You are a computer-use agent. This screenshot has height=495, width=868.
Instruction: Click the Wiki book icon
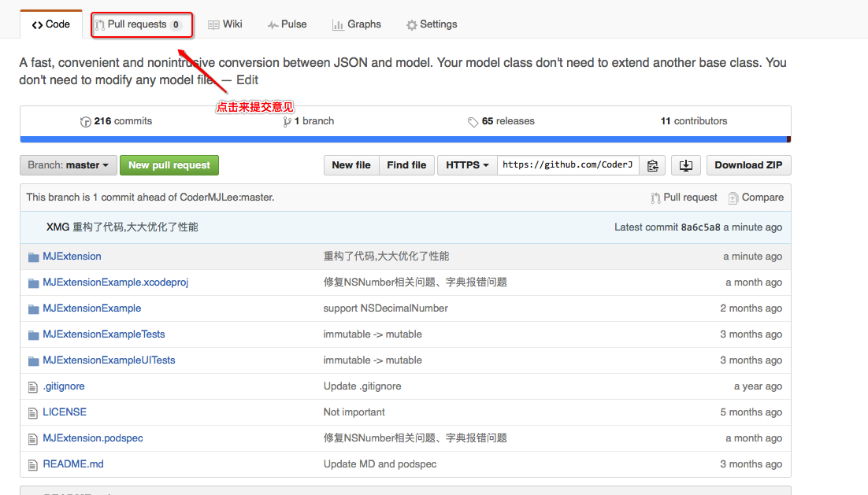coord(213,25)
